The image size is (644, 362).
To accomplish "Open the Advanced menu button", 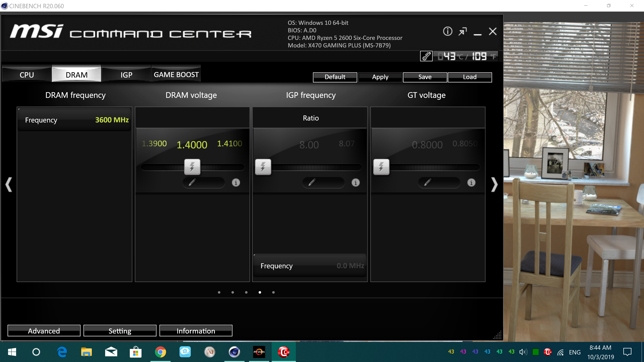I will (x=44, y=331).
